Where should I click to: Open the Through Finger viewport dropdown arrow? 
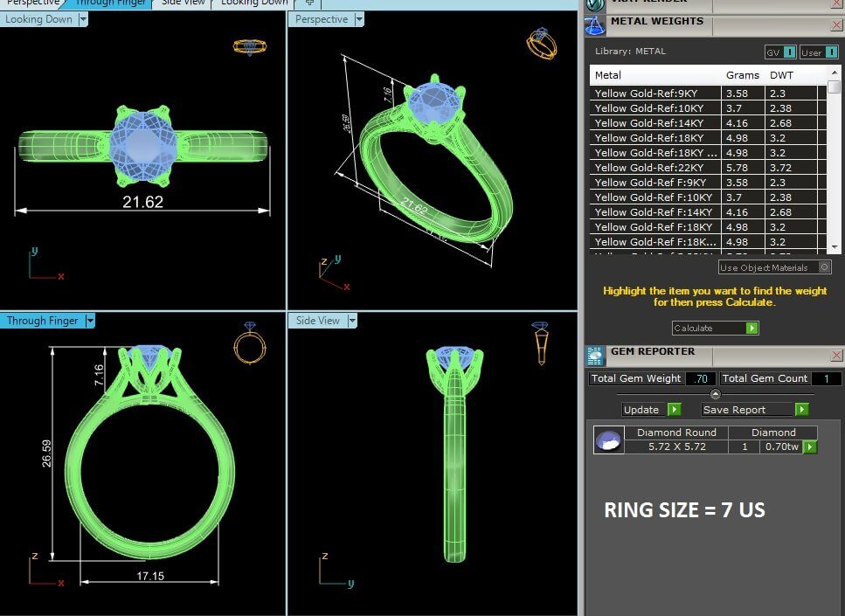coord(90,321)
